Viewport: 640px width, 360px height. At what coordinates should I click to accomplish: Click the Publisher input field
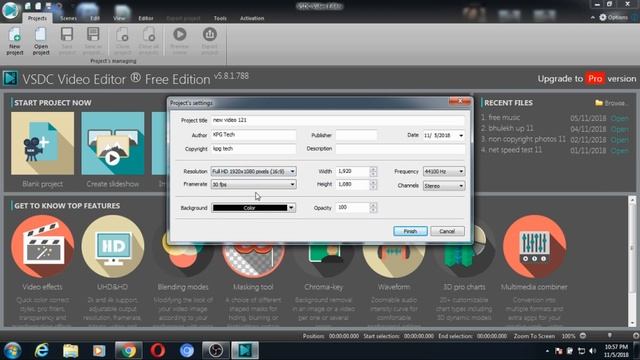pos(356,135)
